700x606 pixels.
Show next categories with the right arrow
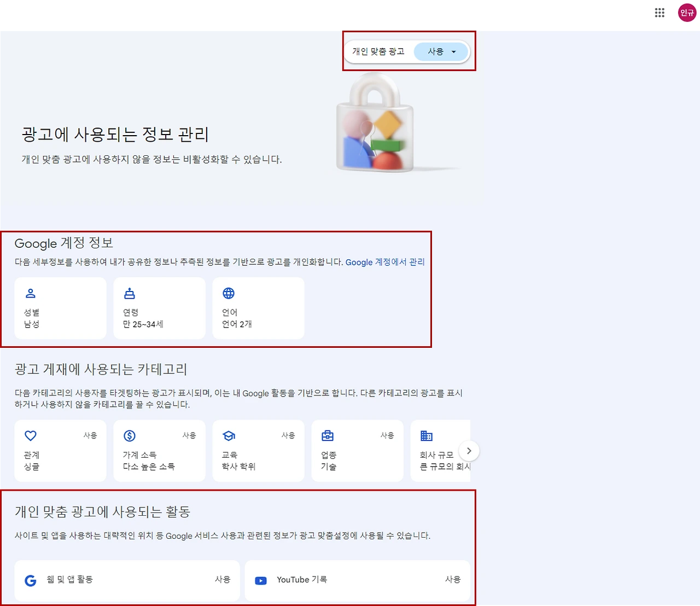tap(469, 451)
